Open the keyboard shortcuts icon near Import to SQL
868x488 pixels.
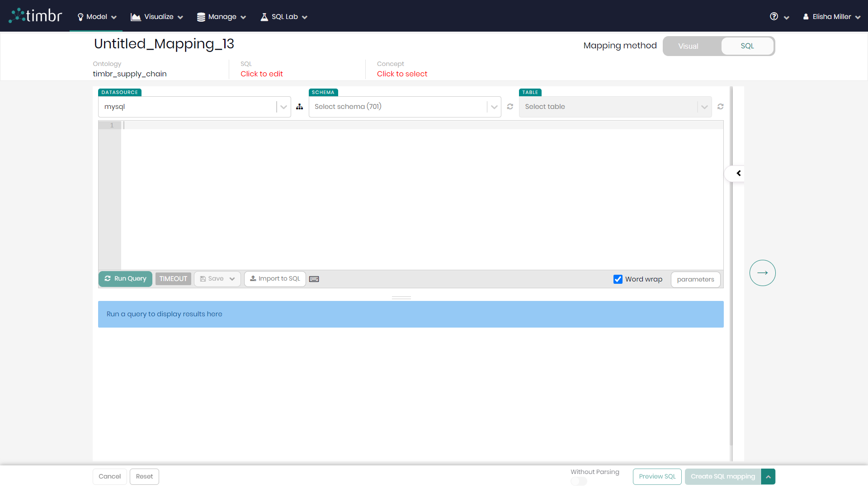pyautogui.click(x=314, y=279)
